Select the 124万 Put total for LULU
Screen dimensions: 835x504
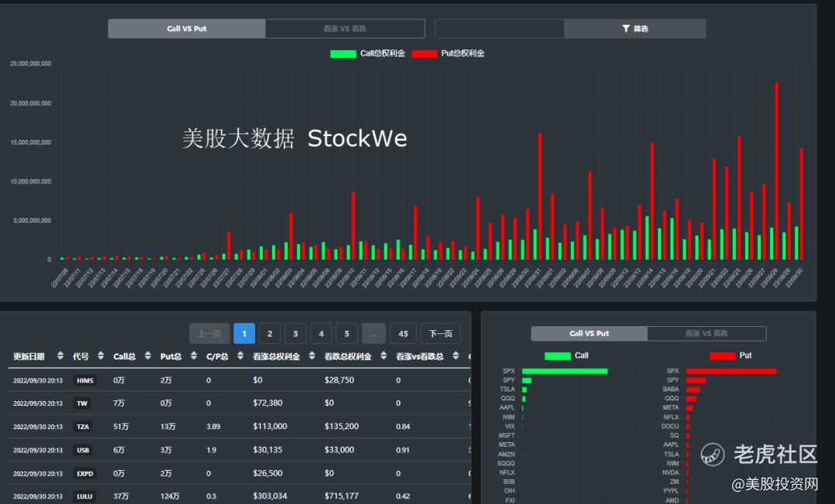pyautogui.click(x=170, y=496)
